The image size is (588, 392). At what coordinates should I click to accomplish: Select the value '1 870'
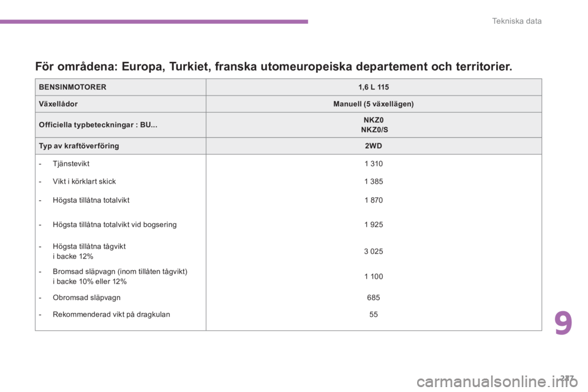(374, 200)
